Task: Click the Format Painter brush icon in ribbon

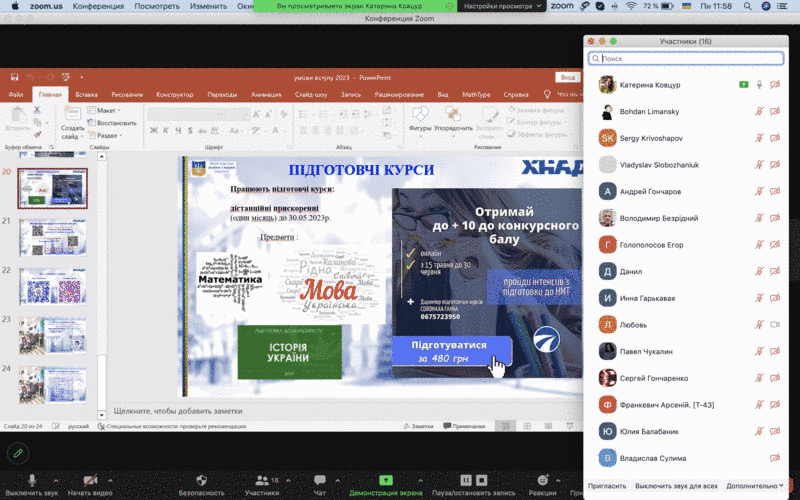Action: [x=37, y=135]
